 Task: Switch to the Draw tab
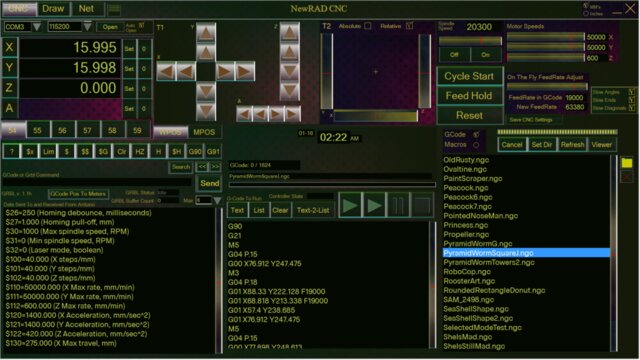click(53, 9)
